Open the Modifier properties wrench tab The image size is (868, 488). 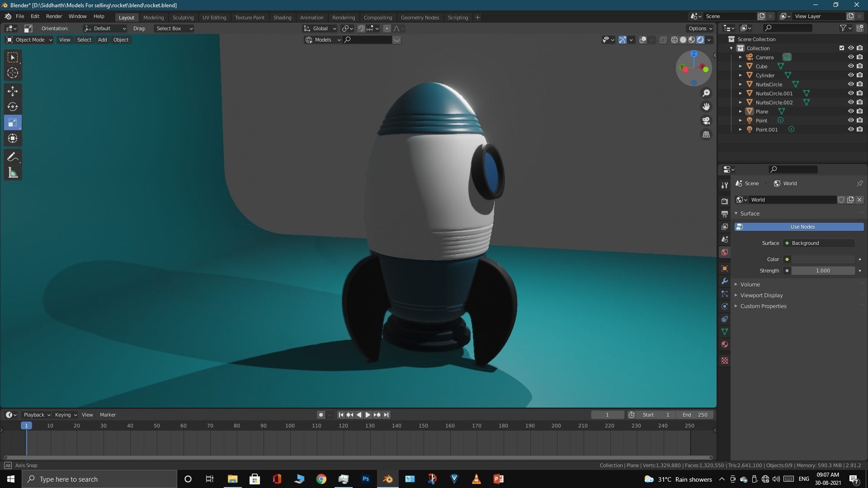(x=725, y=281)
